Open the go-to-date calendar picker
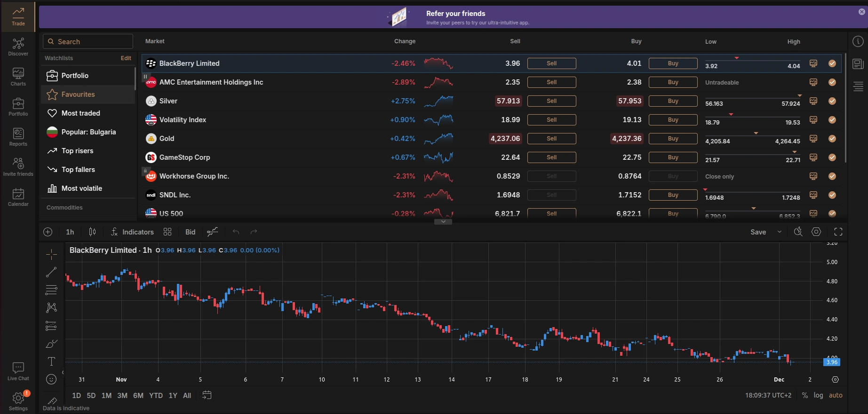The image size is (868, 414). pyautogui.click(x=207, y=395)
